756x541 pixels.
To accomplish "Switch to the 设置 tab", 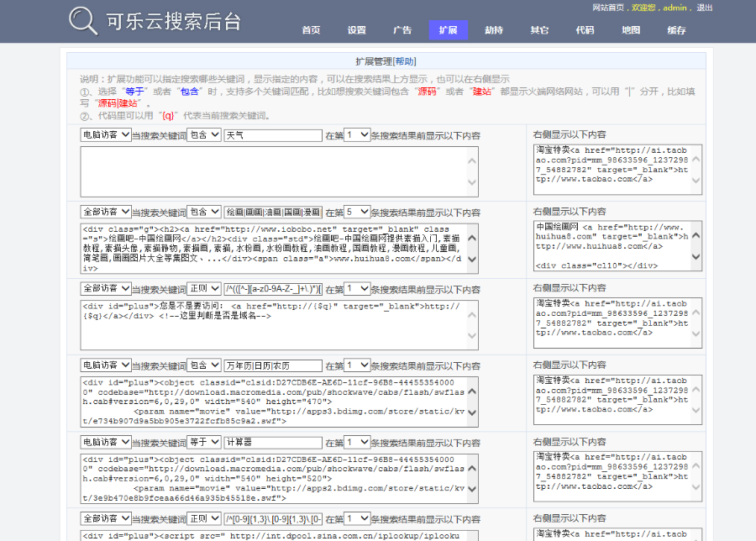I will (357, 30).
